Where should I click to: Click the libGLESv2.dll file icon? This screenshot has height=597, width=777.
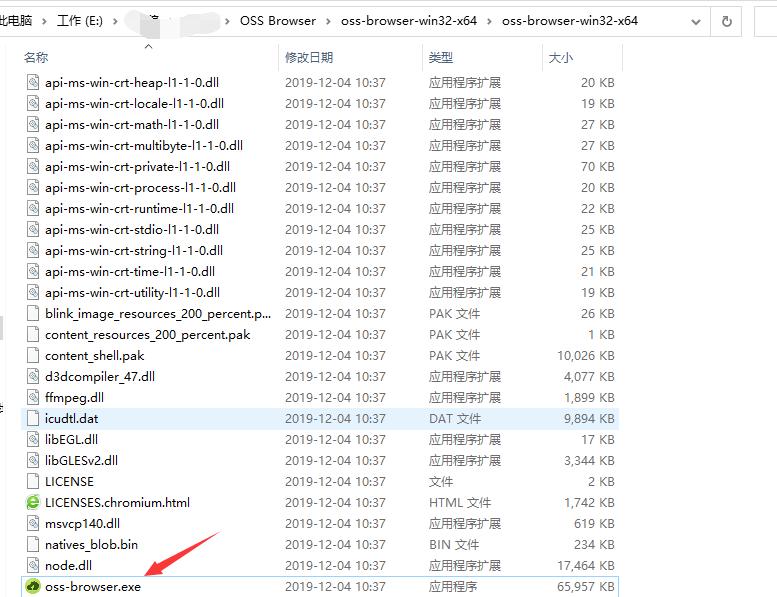[x=33, y=460]
